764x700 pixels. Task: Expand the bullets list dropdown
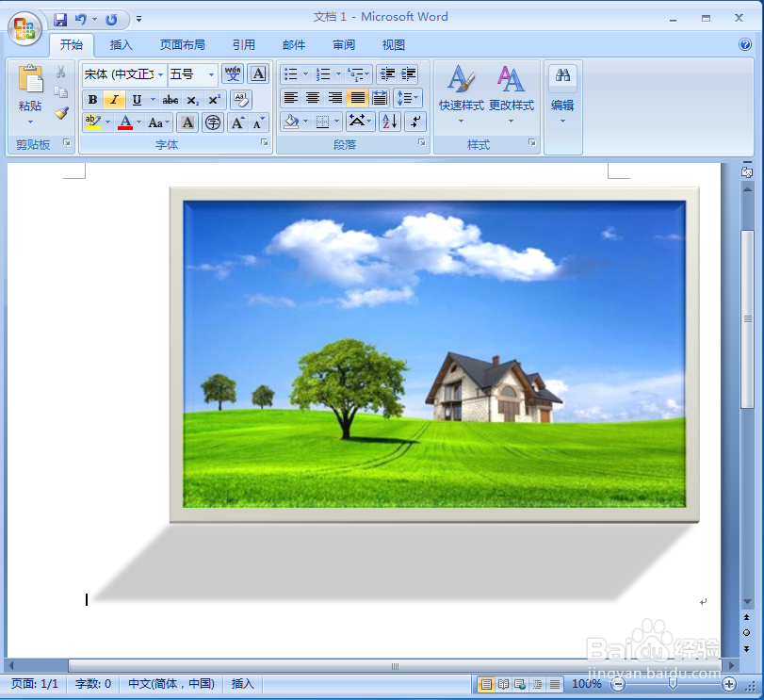click(x=306, y=74)
